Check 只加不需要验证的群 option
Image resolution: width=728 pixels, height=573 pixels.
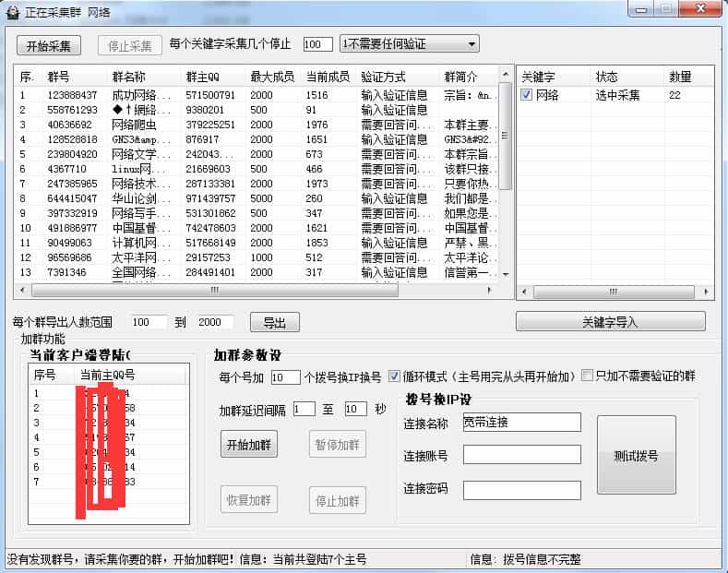pos(588,376)
